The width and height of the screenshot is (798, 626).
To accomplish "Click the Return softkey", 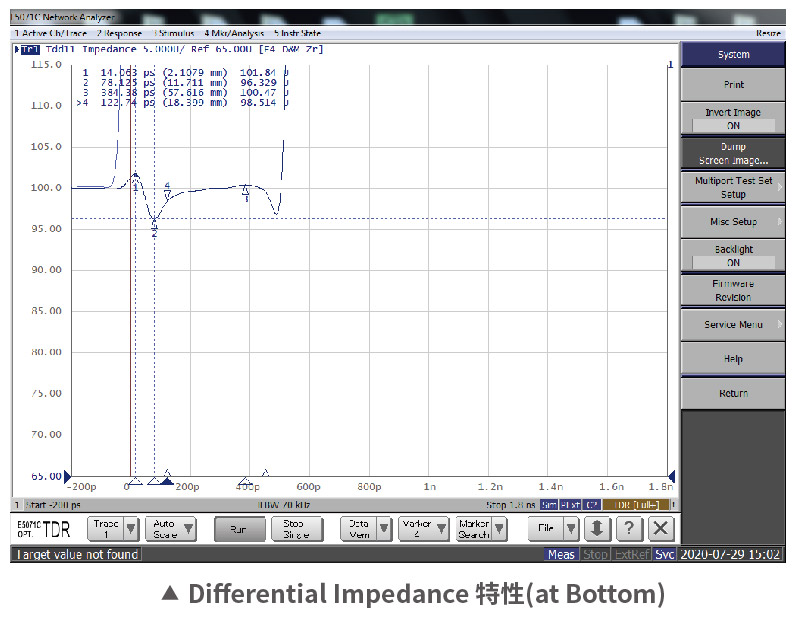I will pos(733,393).
